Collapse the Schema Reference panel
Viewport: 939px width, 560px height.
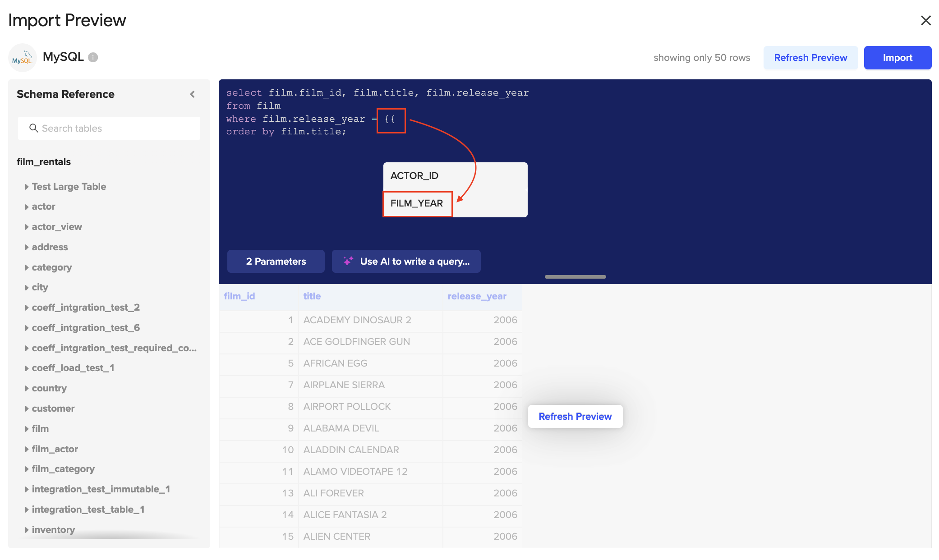pos(193,94)
